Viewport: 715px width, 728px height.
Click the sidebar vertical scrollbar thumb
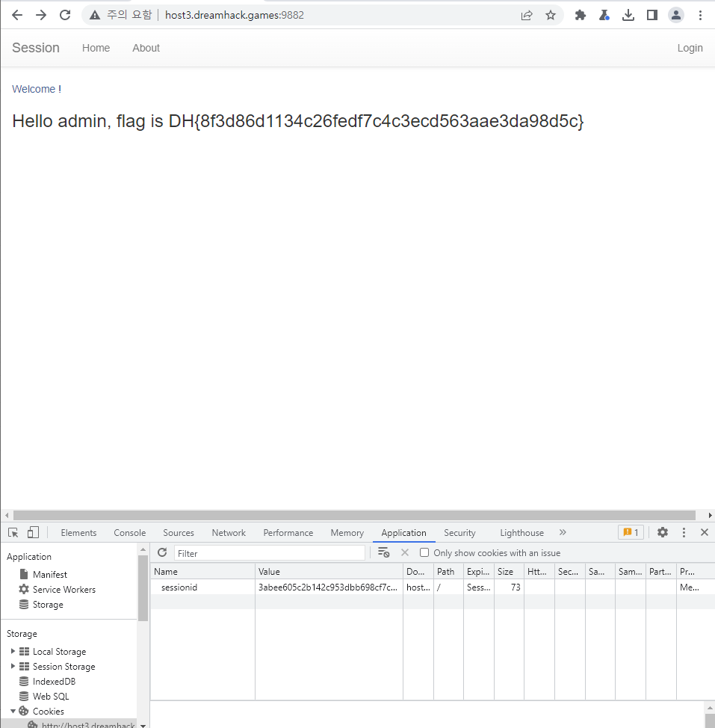click(143, 587)
